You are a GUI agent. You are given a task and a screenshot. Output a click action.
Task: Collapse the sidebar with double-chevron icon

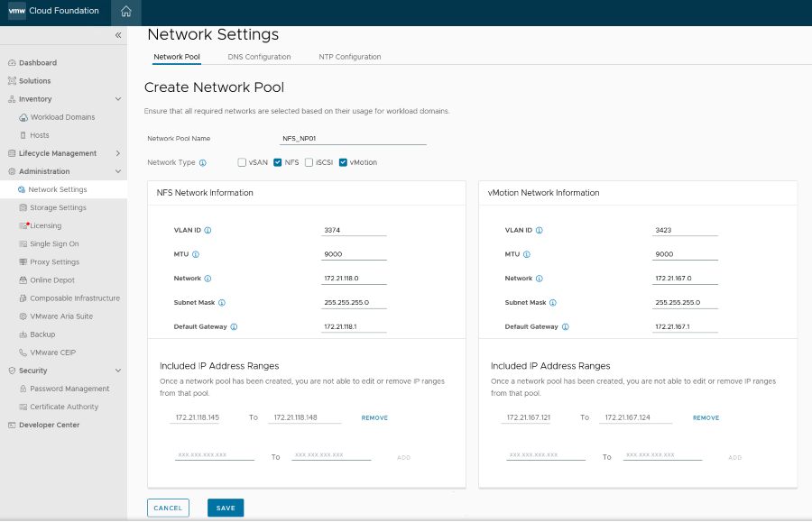coord(118,35)
